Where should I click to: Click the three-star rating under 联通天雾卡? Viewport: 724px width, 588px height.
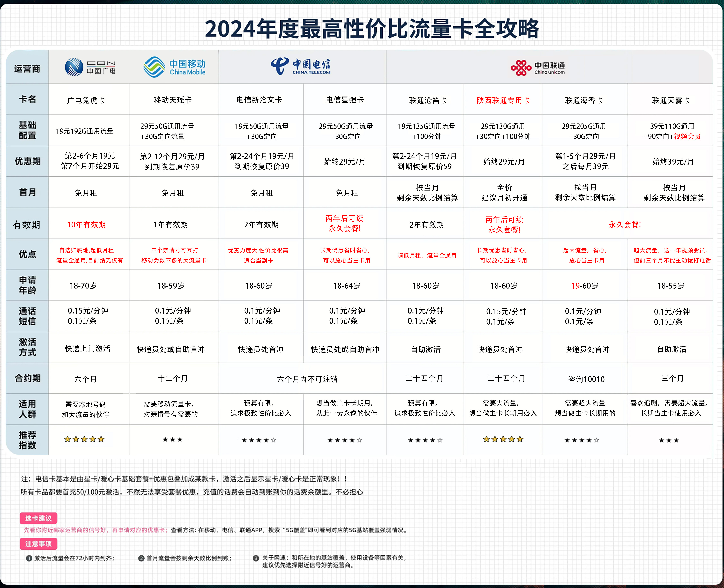point(669,440)
